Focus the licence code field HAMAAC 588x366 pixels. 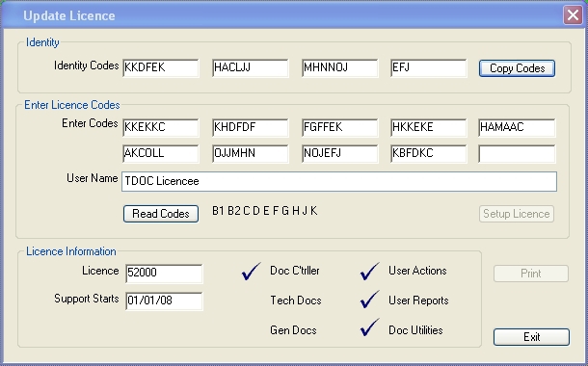point(517,127)
